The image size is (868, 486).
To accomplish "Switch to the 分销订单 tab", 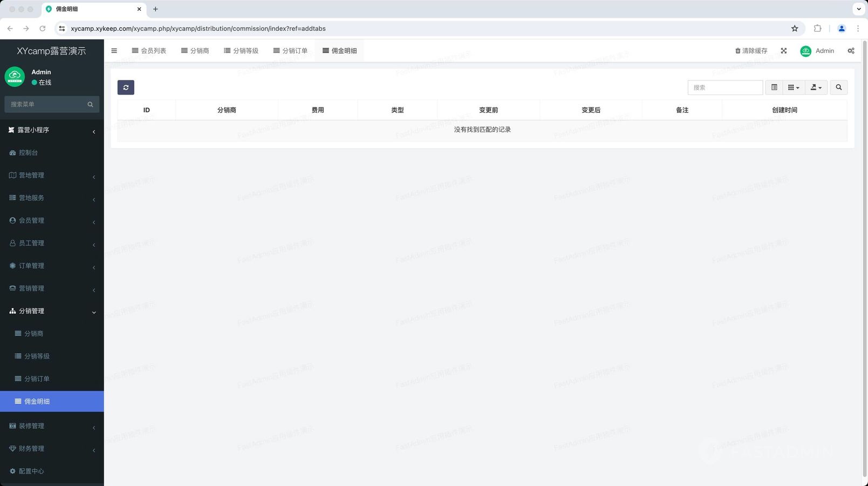I will (x=290, y=51).
